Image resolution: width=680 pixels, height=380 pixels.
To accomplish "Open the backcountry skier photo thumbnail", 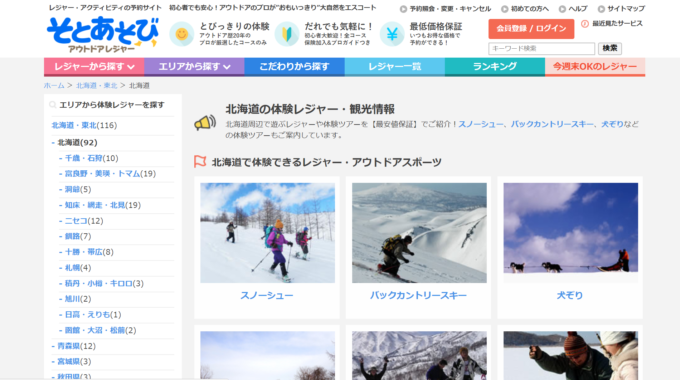I will point(419,233).
